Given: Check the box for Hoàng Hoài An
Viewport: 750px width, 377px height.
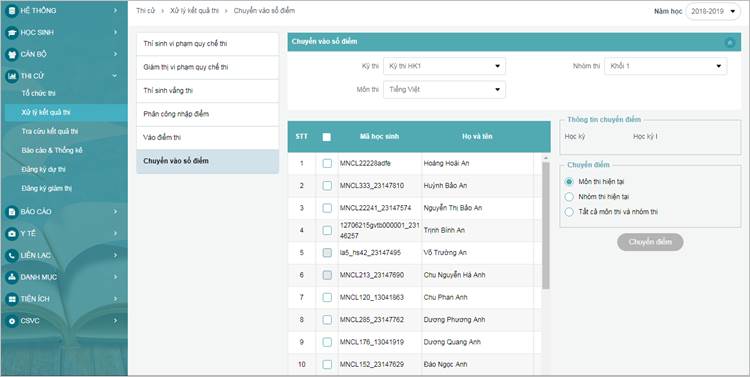Looking at the screenshot, I should tap(327, 164).
